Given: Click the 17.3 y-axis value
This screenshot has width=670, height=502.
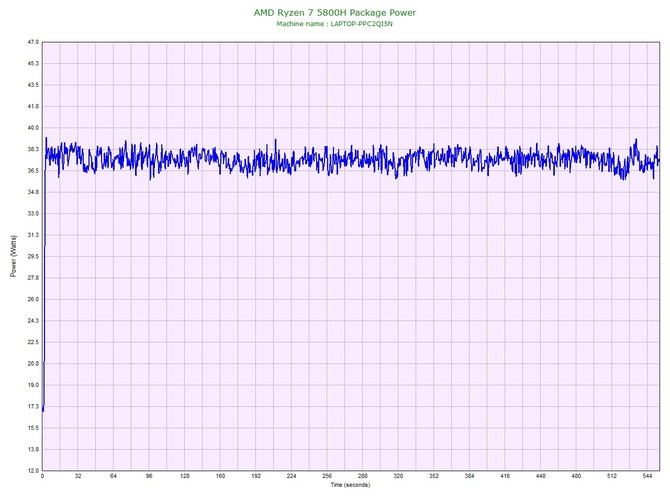Looking at the screenshot, I should pyautogui.click(x=33, y=406).
